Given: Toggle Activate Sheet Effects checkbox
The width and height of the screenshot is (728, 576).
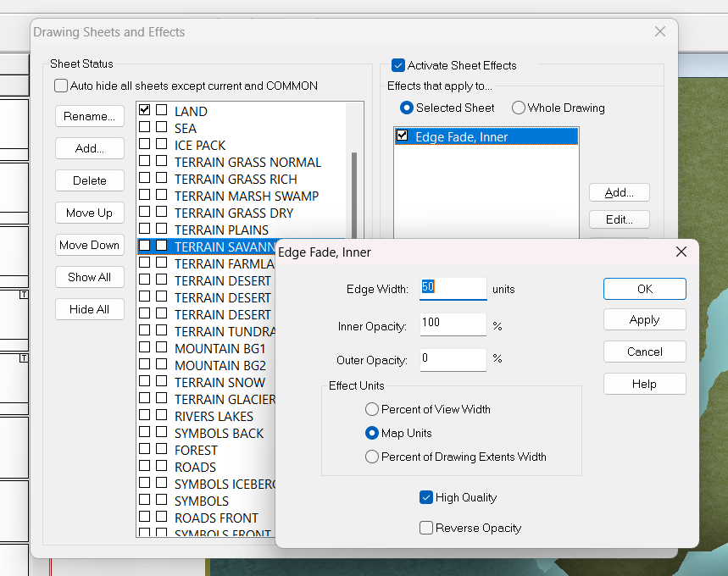Looking at the screenshot, I should [x=398, y=65].
